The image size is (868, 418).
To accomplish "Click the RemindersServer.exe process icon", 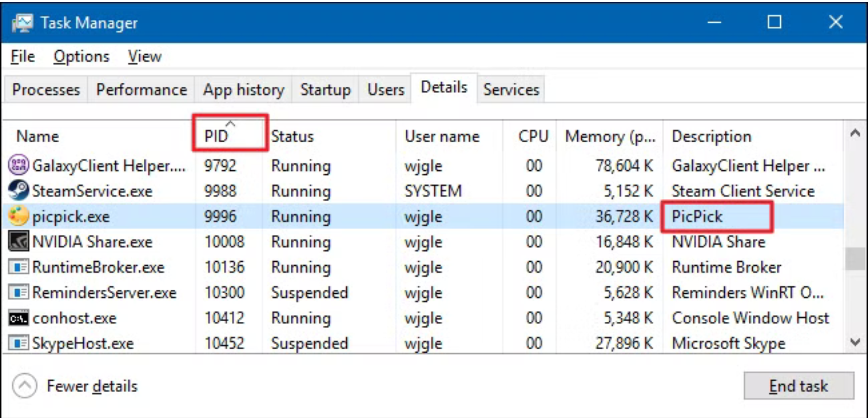I will pos(19,292).
